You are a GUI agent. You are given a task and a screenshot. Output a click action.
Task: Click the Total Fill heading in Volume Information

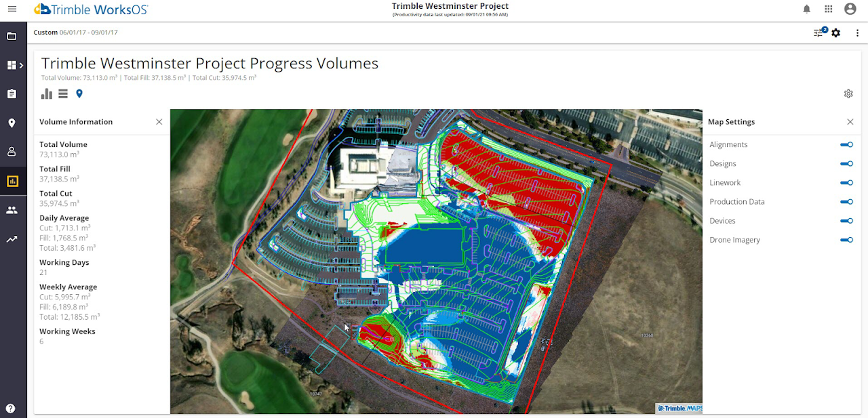coord(55,169)
